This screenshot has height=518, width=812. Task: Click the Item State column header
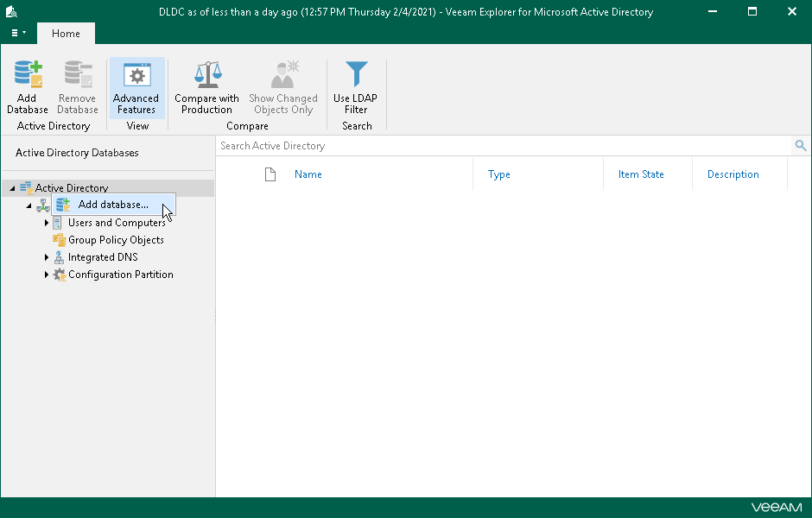point(641,174)
